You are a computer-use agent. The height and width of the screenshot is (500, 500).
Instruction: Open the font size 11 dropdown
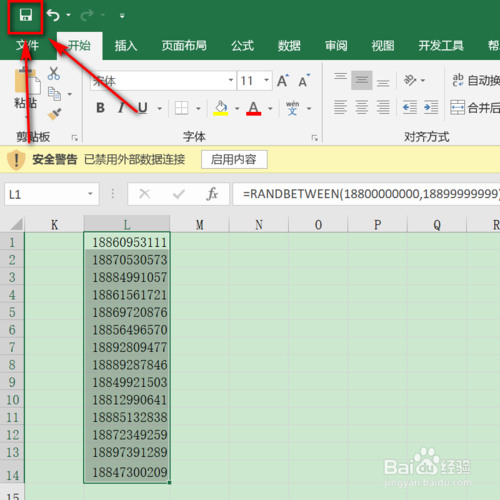[266, 80]
